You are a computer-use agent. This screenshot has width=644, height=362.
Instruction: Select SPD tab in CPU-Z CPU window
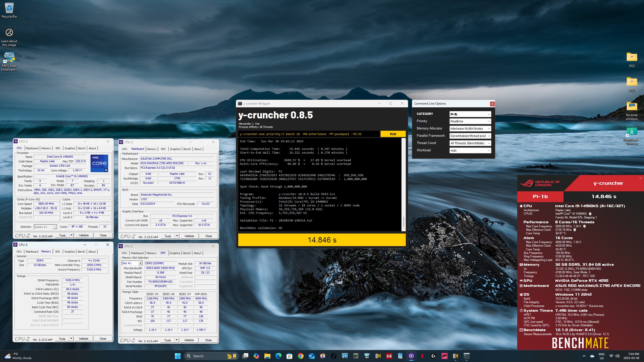(58, 148)
